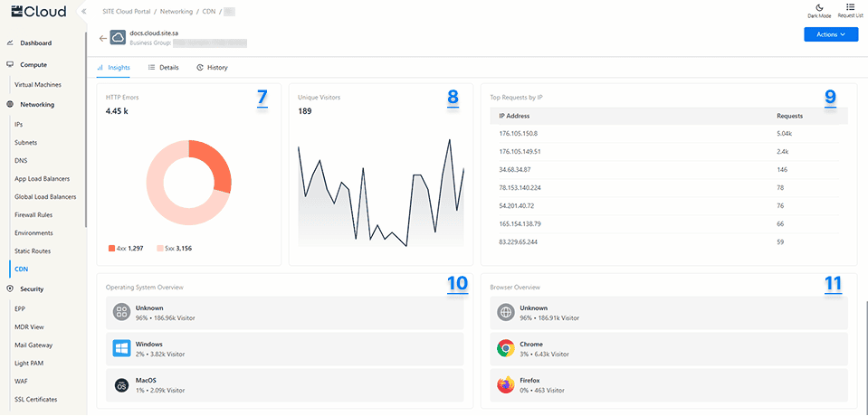The width and height of the screenshot is (868, 416).
Task: Click the Security shield icon in the sidebar
Action: click(10, 289)
